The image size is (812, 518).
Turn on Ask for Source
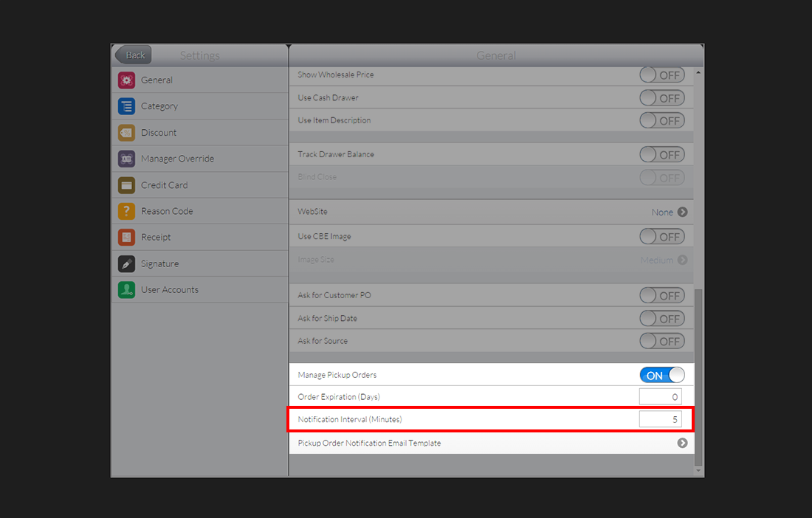(x=662, y=341)
